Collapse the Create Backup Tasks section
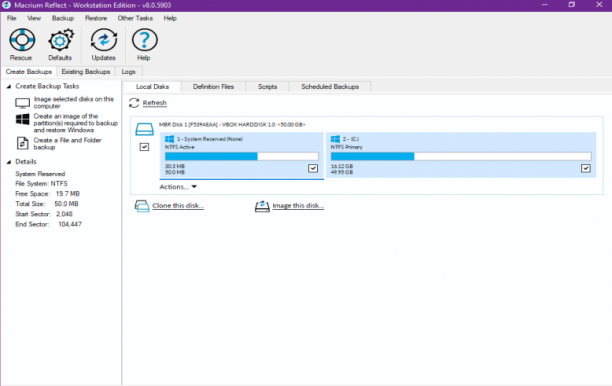The width and height of the screenshot is (612, 386). (9, 86)
